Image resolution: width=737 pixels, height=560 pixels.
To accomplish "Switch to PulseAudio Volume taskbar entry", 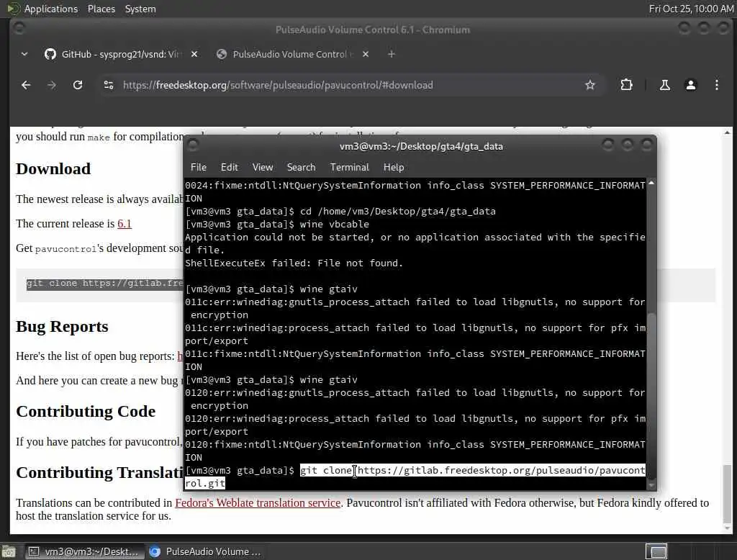I will [205, 551].
